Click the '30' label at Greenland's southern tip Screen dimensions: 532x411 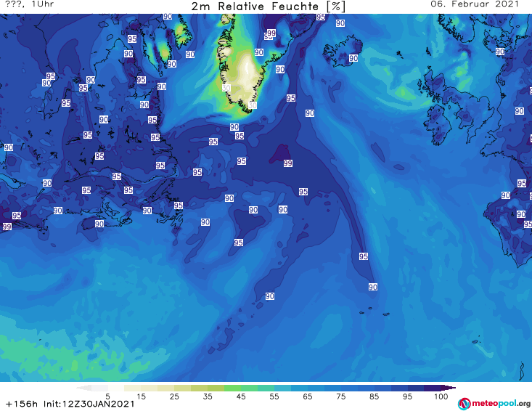[252, 105]
